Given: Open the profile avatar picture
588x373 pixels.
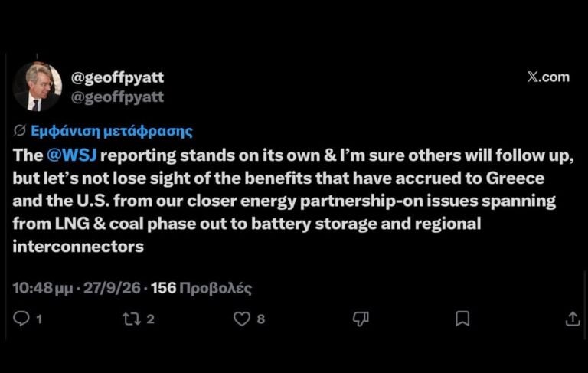Looking at the screenshot, I should click(38, 87).
